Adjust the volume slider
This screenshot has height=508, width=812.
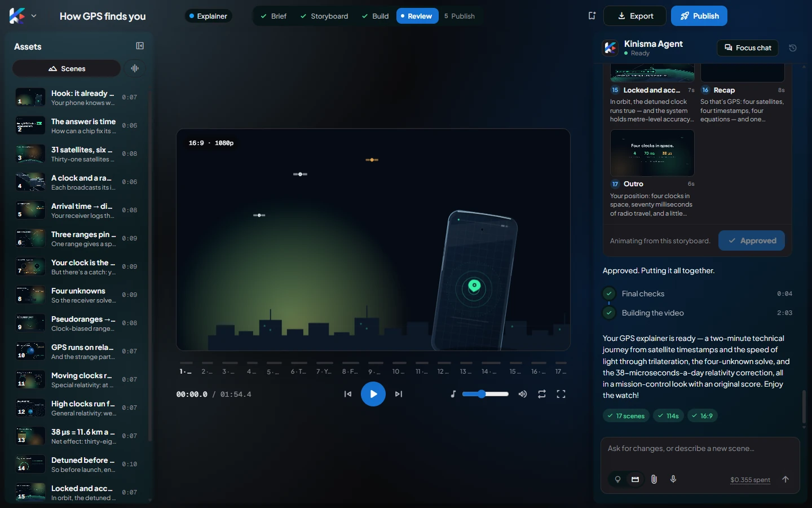point(486,394)
